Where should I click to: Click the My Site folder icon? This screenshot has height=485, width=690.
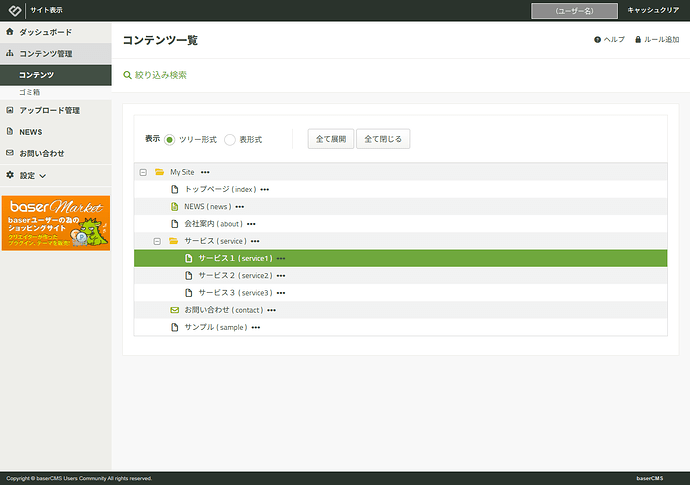160,172
